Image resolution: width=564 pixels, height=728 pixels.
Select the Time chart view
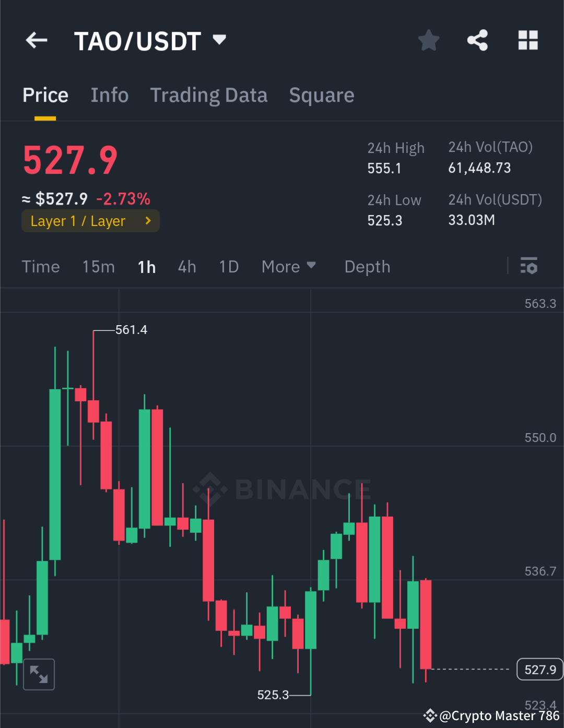point(41,266)
